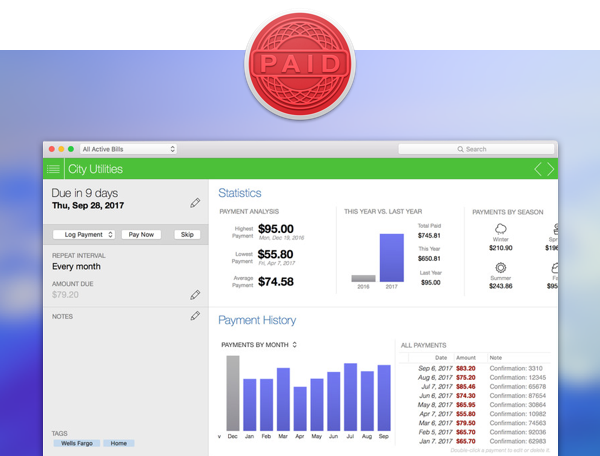The height and width of the screenshot is (456, 600).
Task: Sort payments by Date column header
Action: pos(441,358)
